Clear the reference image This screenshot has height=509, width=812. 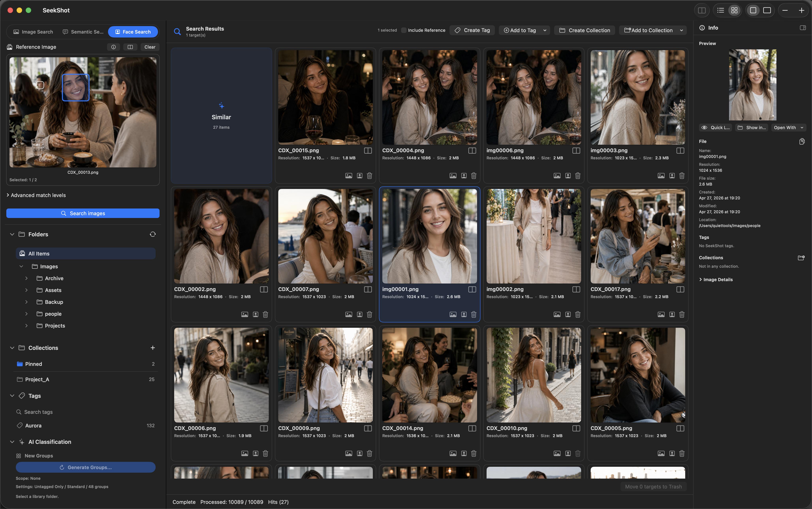coord(150,47)
